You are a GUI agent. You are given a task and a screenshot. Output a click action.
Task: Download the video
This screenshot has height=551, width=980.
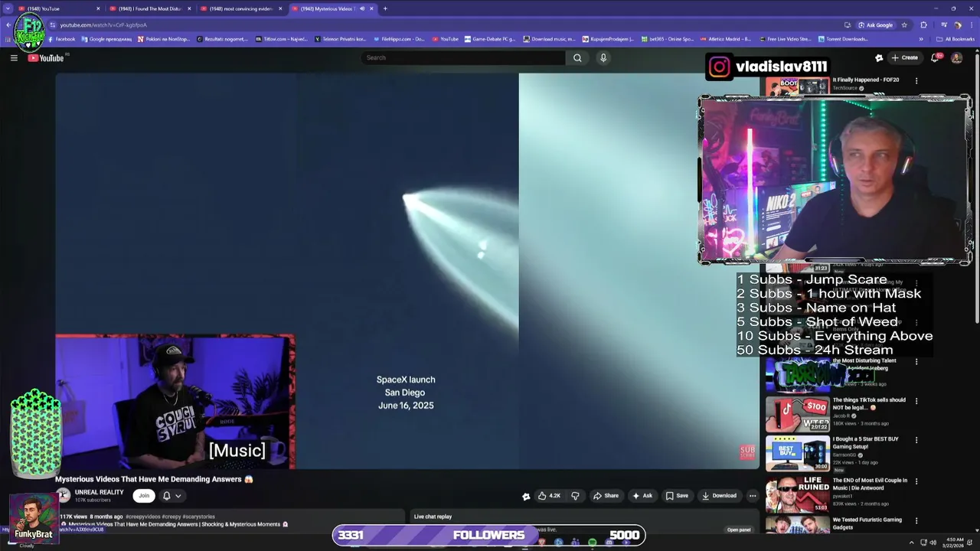click(x=720, y=496)
